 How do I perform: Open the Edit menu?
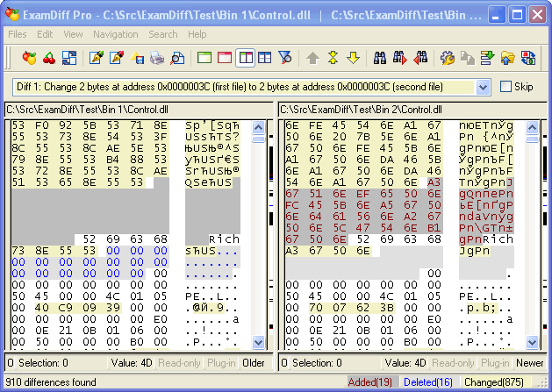[x=45, y=34]
